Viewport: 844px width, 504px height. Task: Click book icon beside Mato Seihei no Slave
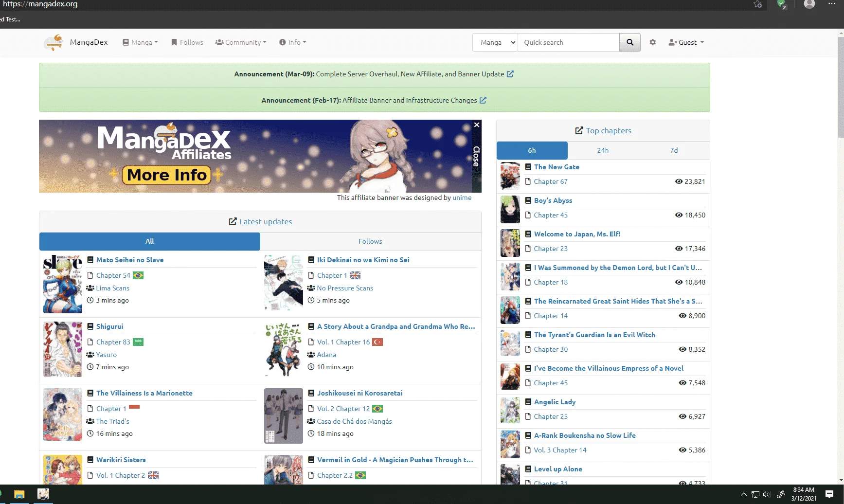(x=90, y=260)
